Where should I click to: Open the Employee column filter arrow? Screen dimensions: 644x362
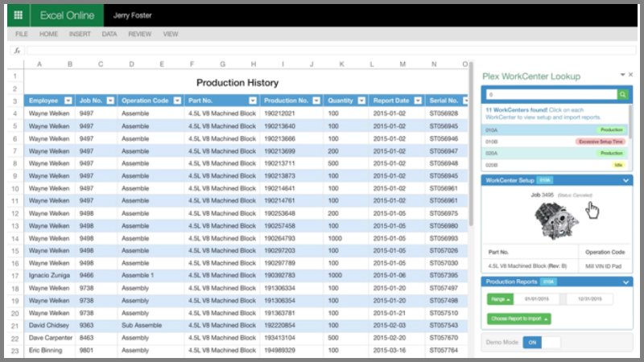(x=68, y=101)
